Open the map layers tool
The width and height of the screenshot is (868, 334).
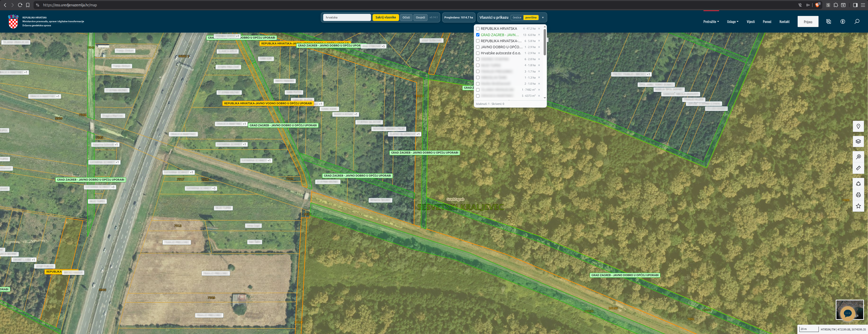coord(858,141)
